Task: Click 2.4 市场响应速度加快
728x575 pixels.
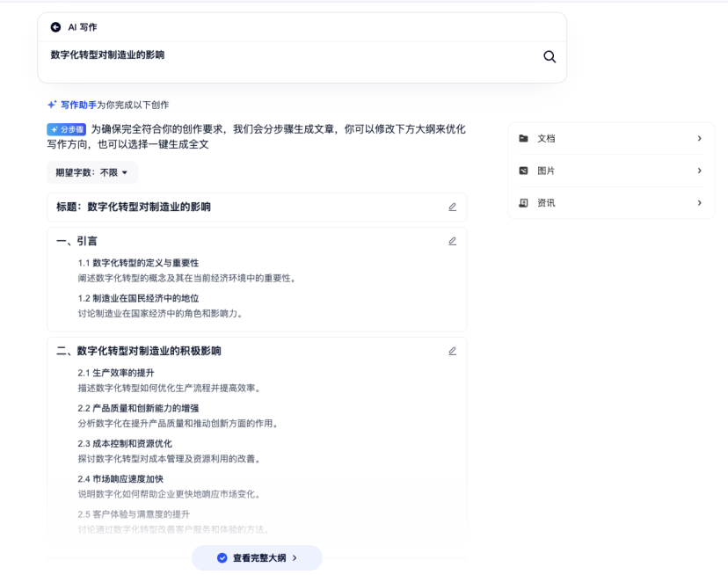Action: point(120,479)
